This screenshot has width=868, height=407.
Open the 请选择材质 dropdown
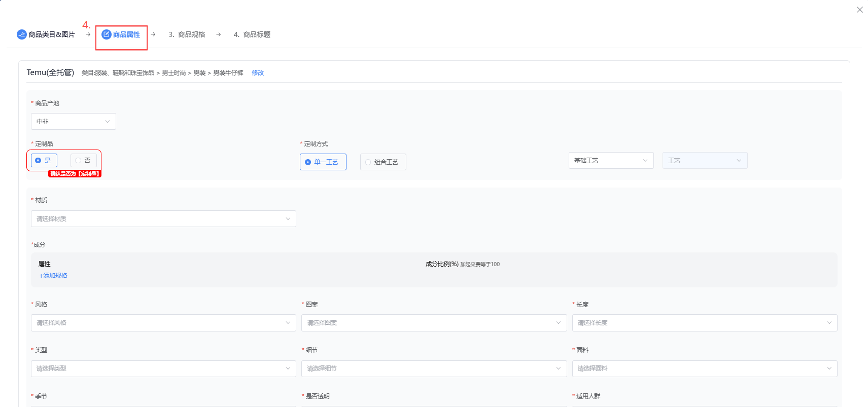(x=163, y=219)
